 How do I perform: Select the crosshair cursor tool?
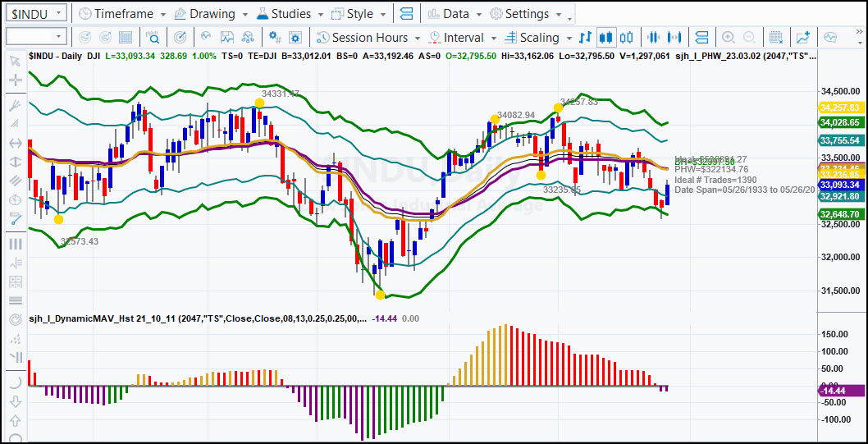(15, 80)
